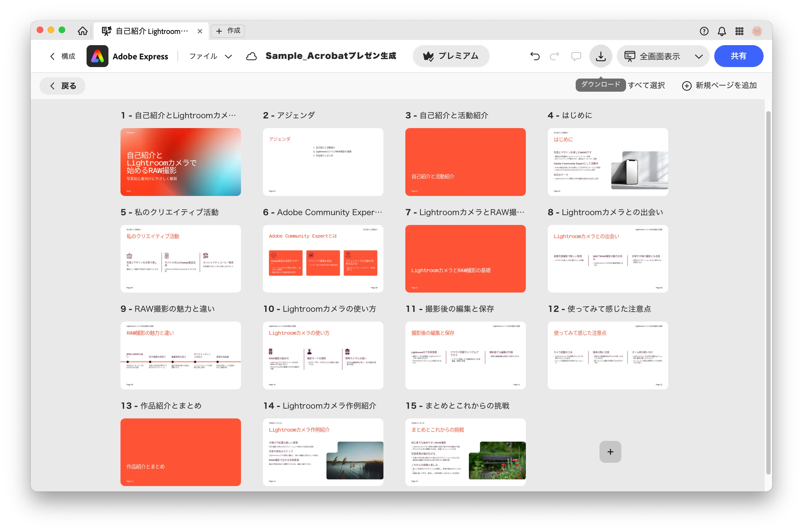
Task: Click すべて選択 to select all pages
Action: [646, 85]
